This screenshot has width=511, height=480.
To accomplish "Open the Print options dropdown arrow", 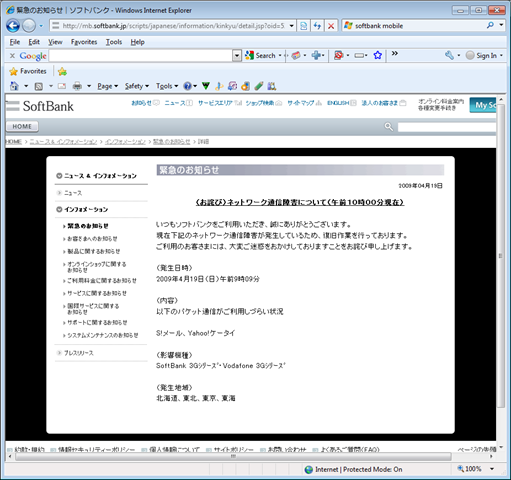I will coord(89,86).
